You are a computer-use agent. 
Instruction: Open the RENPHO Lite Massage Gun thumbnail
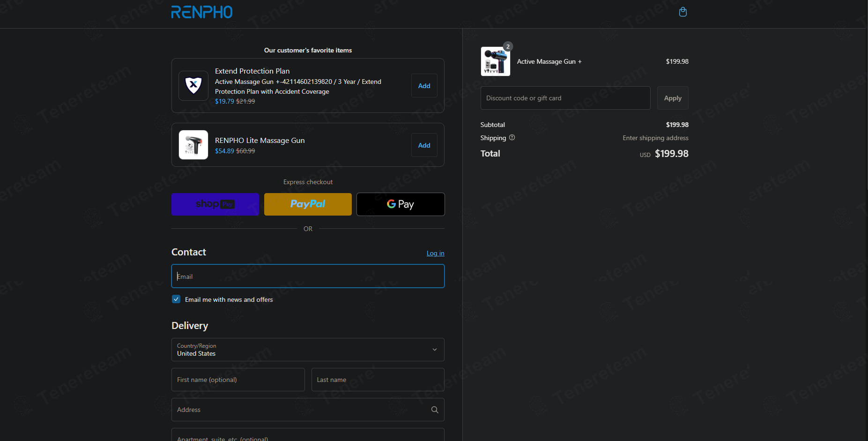tap(193, 145)
